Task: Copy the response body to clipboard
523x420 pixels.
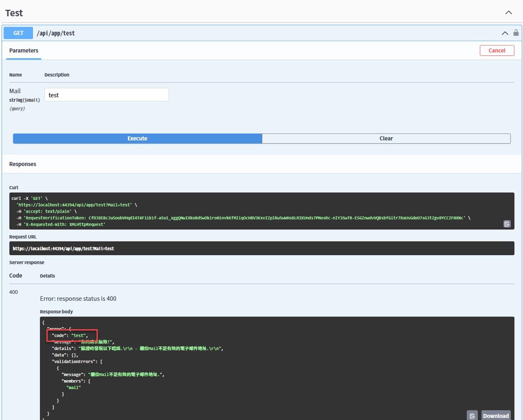Action: pyautogui.click(x=472, y=416)
